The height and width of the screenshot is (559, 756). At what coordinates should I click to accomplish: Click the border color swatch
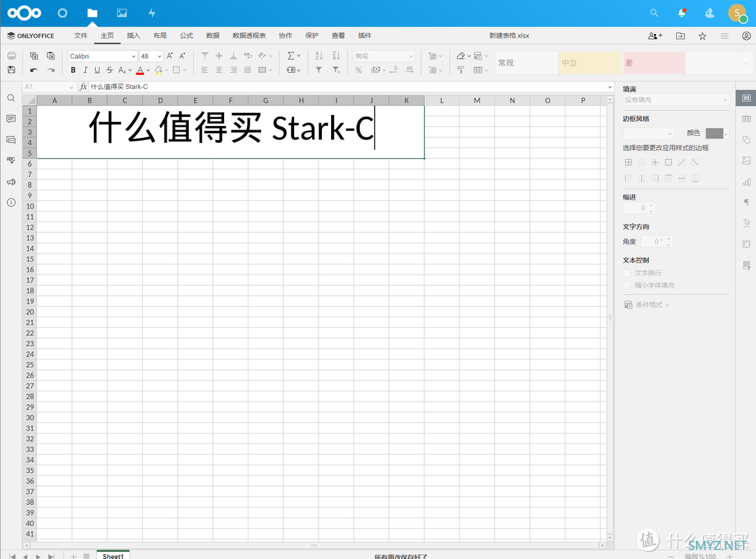pyautogui.click(x=714, y=133)
